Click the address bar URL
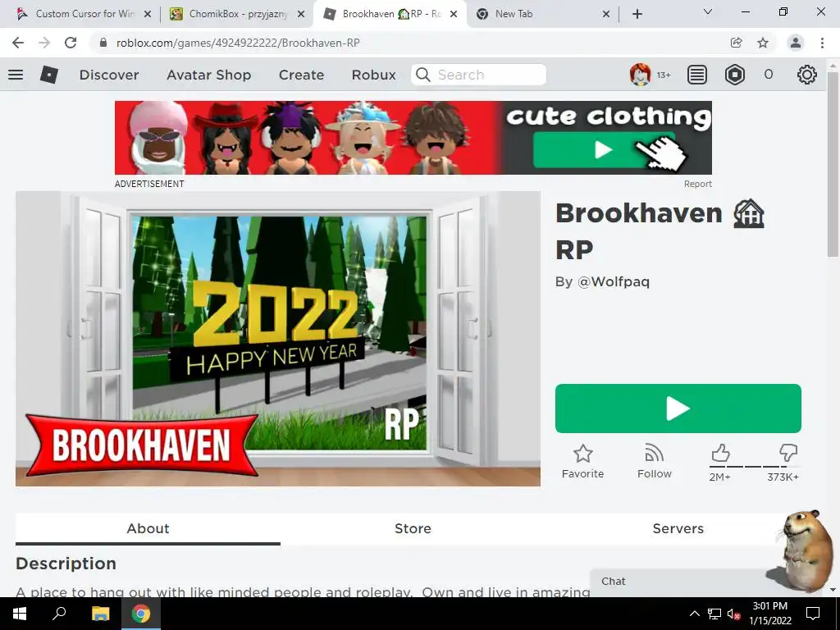This screenshot has width=840, height=630. point(238,43)
